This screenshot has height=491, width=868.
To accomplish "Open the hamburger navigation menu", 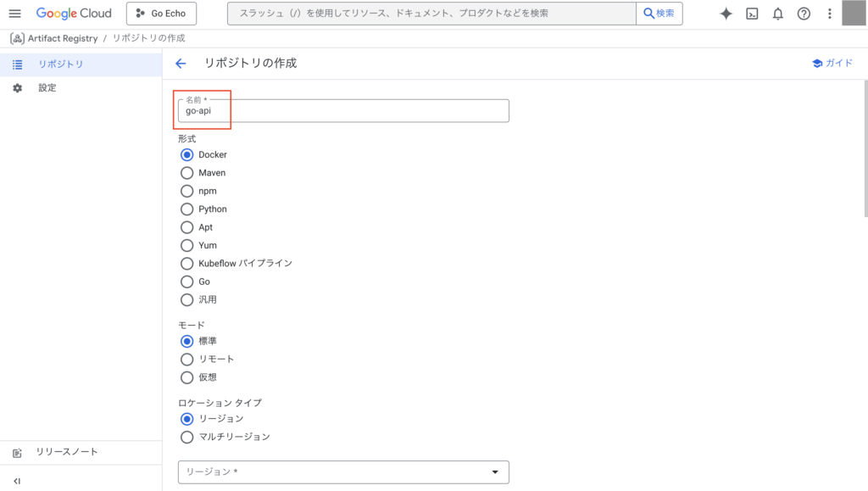I will (14, 14).
